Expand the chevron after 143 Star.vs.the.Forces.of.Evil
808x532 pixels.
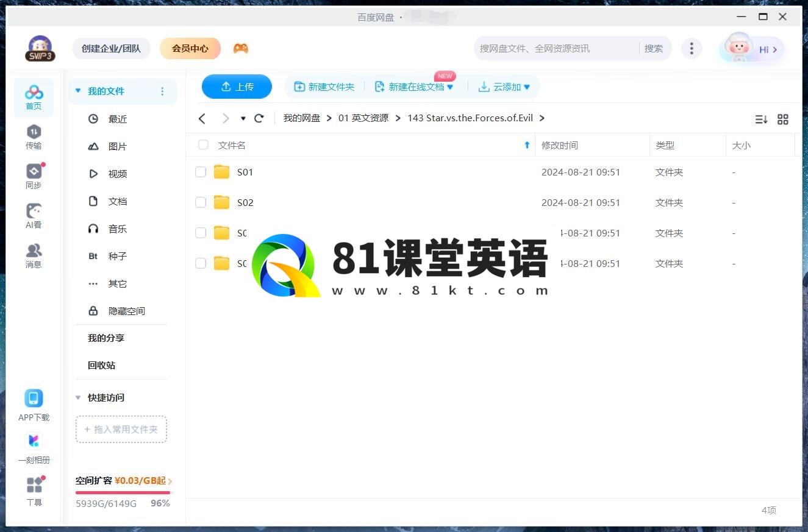(542, 118)
